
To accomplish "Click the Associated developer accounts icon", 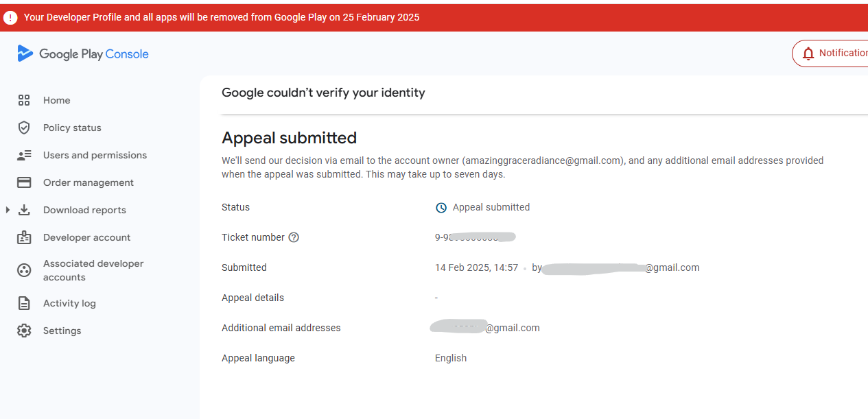I will tap(24, 270).
